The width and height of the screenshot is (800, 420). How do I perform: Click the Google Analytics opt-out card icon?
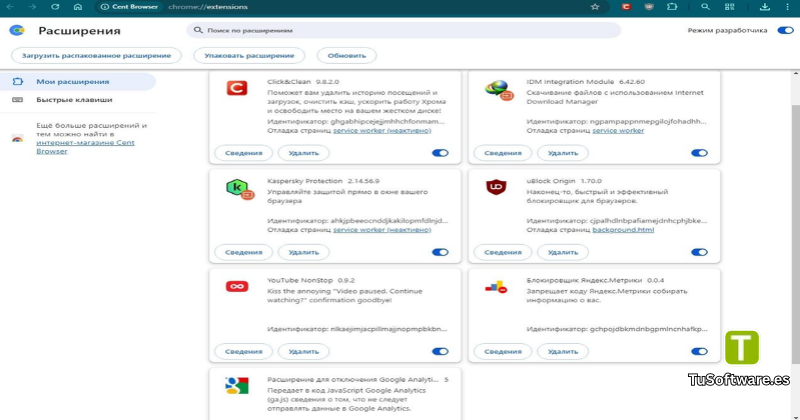pos(237,386)
